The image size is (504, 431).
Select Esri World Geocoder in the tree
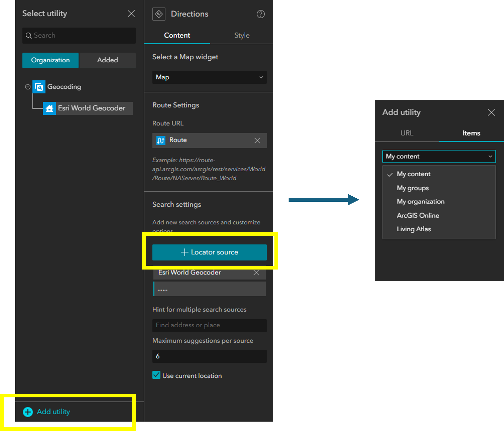[88, 108]
